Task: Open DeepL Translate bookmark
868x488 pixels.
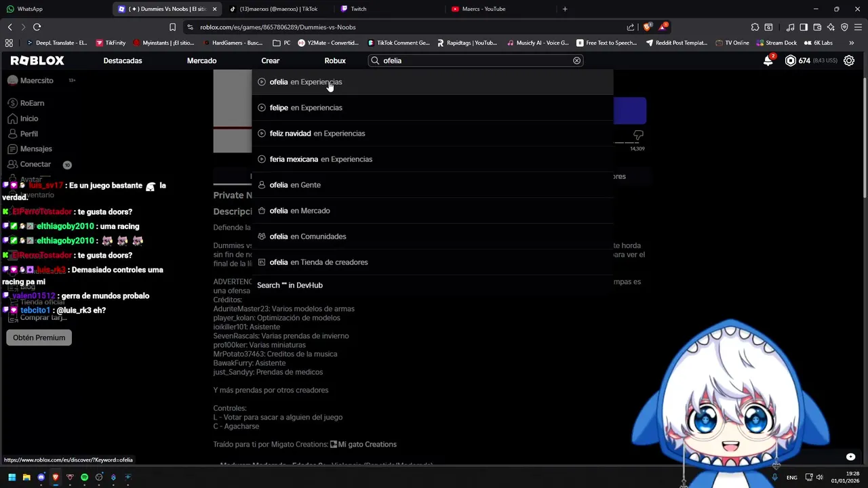Action: (56, 43)
